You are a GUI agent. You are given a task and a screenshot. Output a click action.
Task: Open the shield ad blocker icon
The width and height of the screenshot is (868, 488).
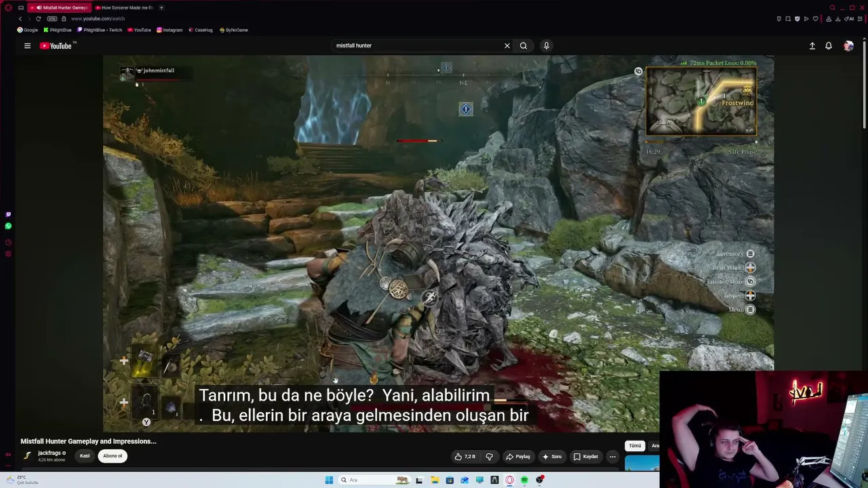pos(797,18)
